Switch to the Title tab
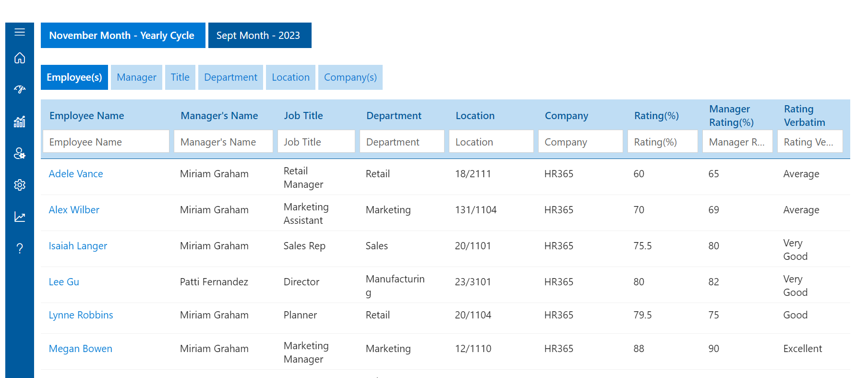 [x=180, y=77]
